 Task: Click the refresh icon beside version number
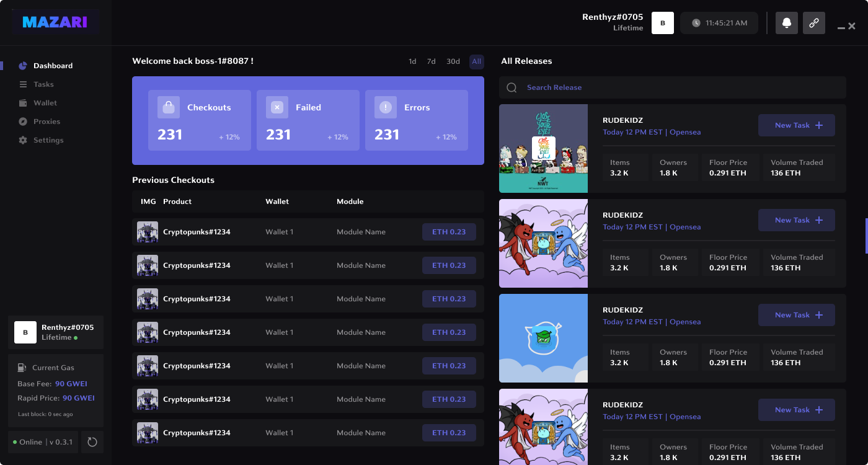pyautogui.click(x=92, y=442)
